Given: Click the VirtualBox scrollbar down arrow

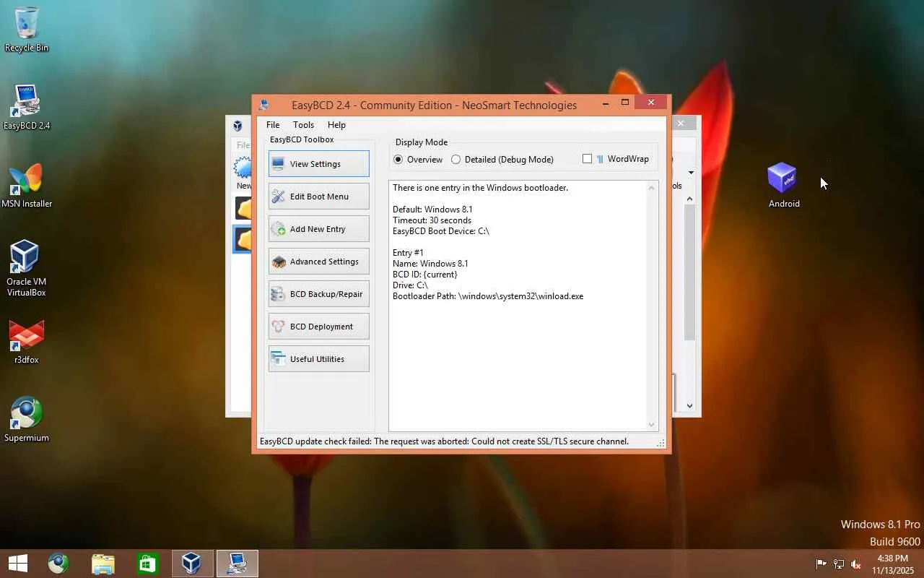Looking at the screenshot, I should click(690, 405).
